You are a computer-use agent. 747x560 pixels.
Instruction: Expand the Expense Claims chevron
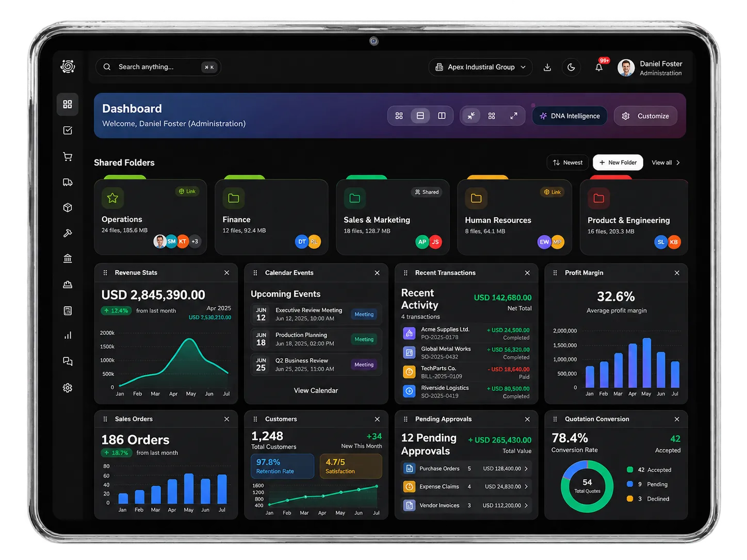pos(526,487)
